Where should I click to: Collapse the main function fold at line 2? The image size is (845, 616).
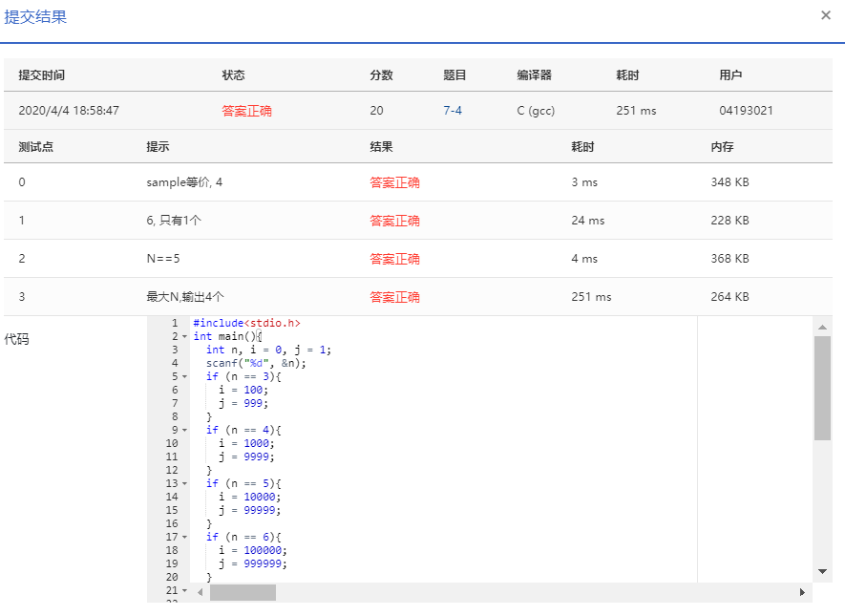184,336
